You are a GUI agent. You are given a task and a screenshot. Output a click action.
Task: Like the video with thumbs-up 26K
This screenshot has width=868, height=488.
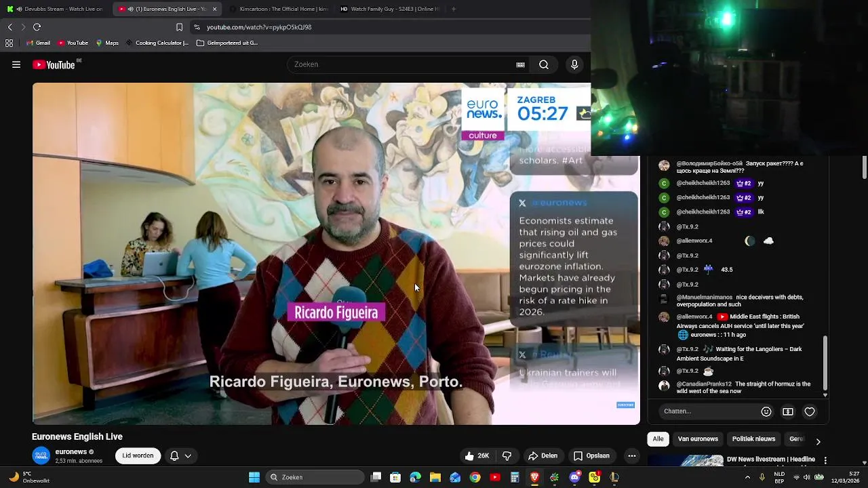(x=477, y=456)
